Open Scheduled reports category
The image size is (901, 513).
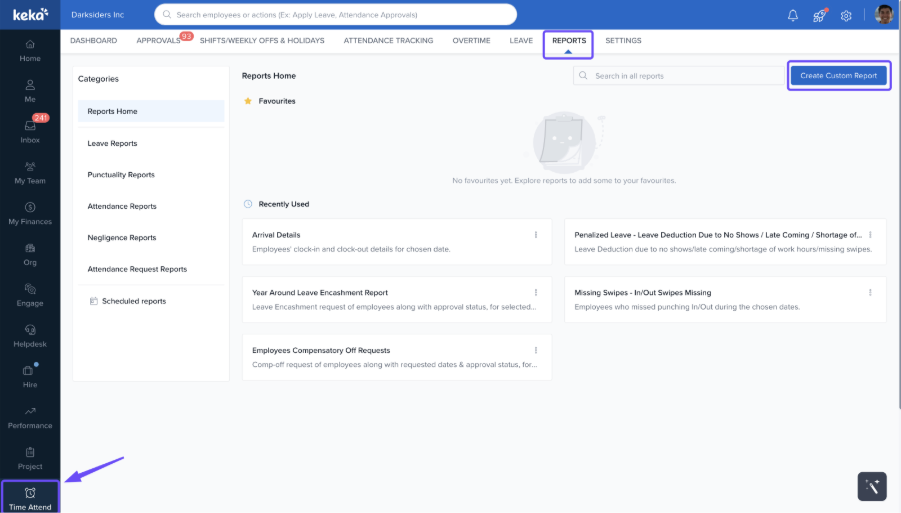133,301
